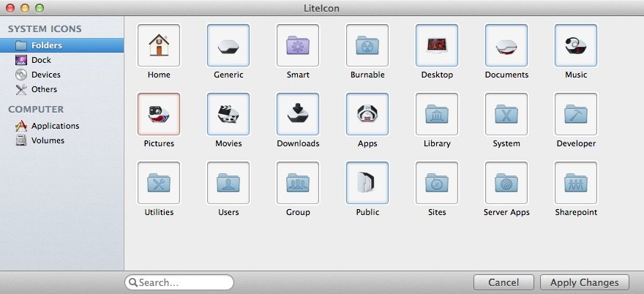Image resolution: width=644 pixels, height=294 pixels.
Task: Open the Devices category in sidebar
Action: tap(61, 75)
